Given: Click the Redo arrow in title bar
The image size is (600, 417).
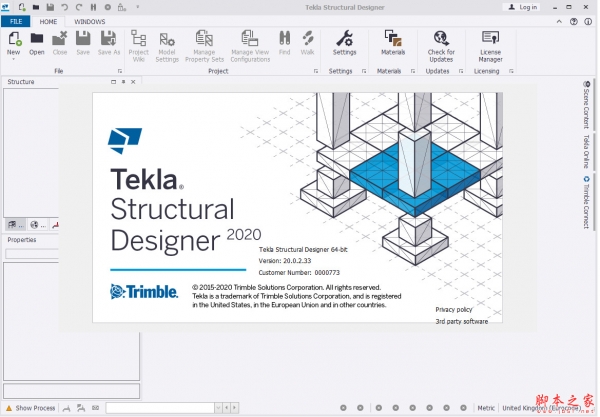Looking at the screenshot, I should (x=79, y=7).
